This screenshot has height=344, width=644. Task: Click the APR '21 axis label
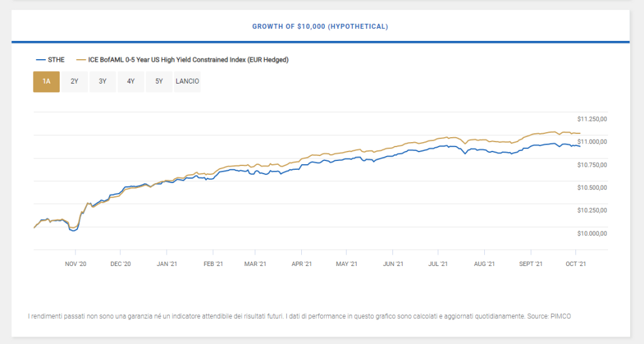pos(302,264)
